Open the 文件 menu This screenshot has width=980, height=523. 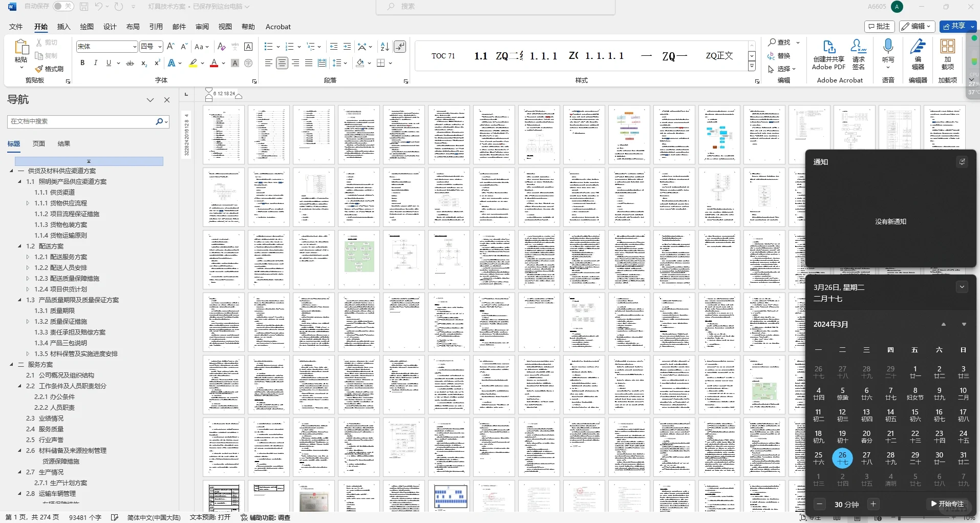(16, 27)
